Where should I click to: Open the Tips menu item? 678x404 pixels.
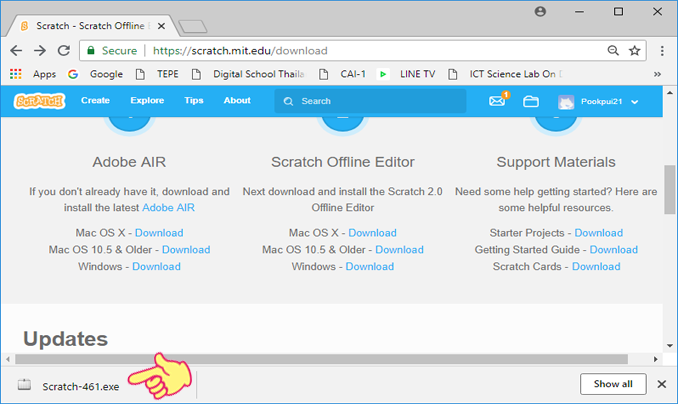point(194,100)
